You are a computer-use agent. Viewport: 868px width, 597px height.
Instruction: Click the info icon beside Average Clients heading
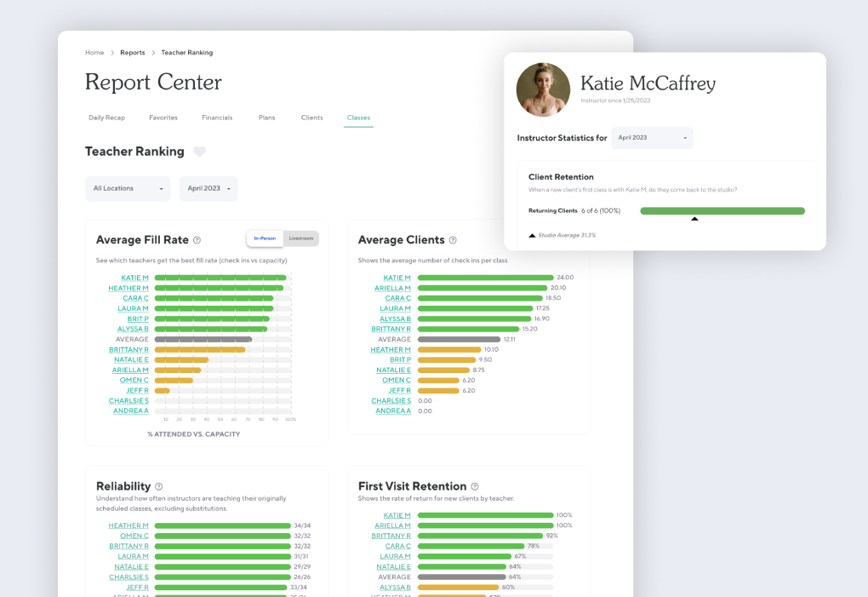(454, 240)
